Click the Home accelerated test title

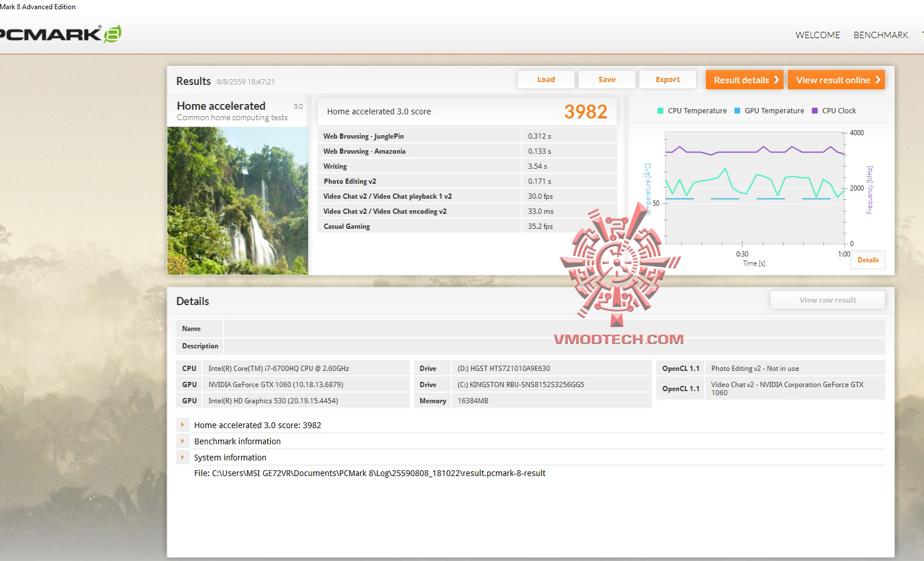[221, 106]
